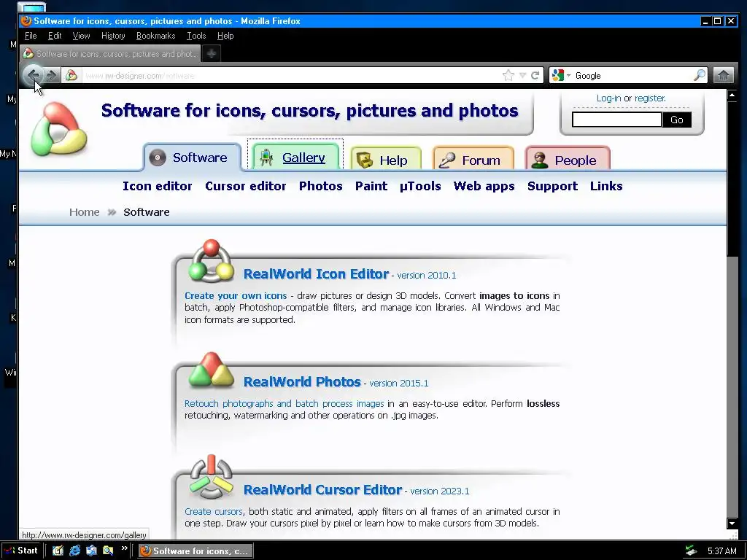Click Retouch photographs and batch process images link
This screenshot has height=560, width=747.
click(x=284, y=404)
